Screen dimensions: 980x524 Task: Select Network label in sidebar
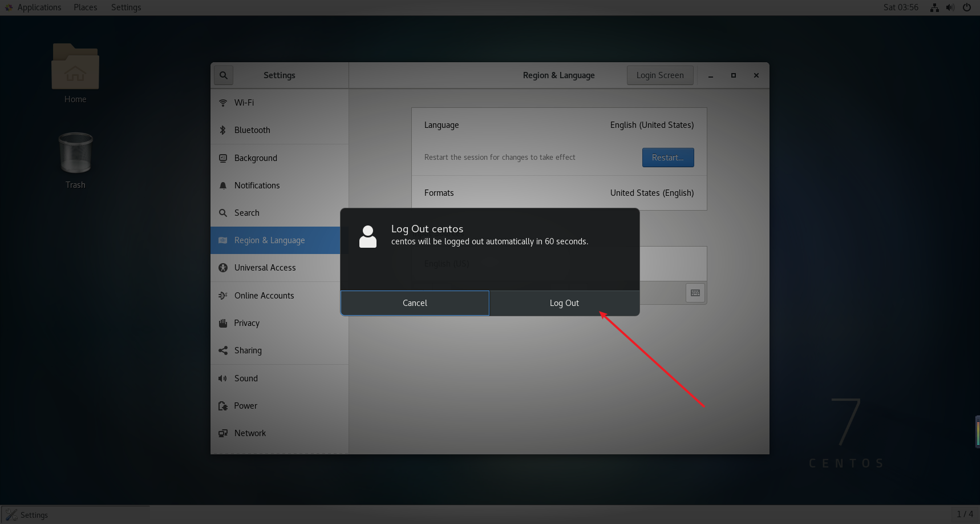[250, 433]
